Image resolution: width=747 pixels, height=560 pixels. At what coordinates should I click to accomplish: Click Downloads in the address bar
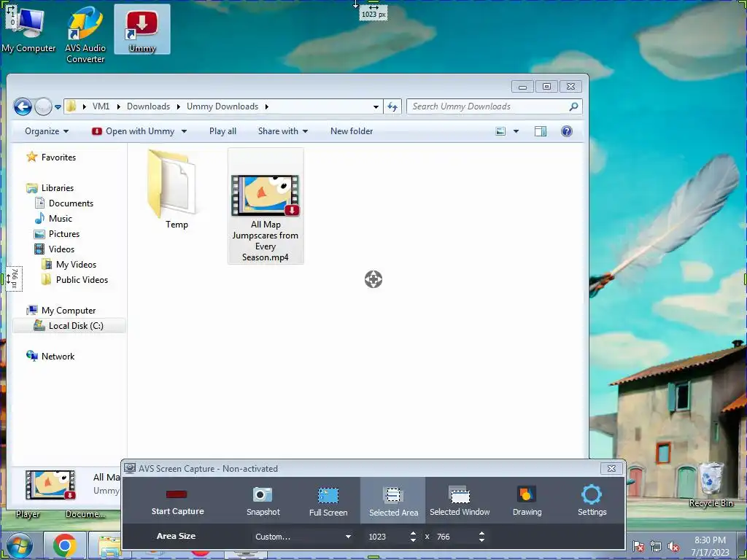coord(148,106)
